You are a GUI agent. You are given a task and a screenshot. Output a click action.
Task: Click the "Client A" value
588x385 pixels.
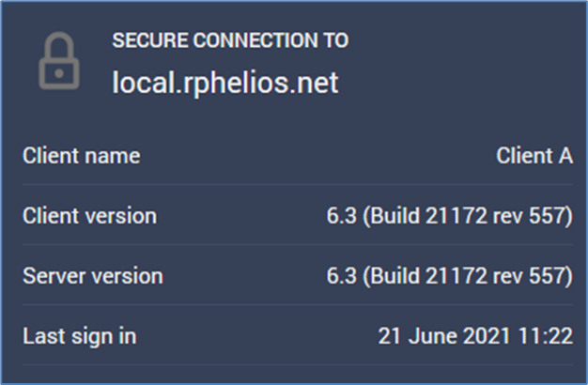(534, 156)
